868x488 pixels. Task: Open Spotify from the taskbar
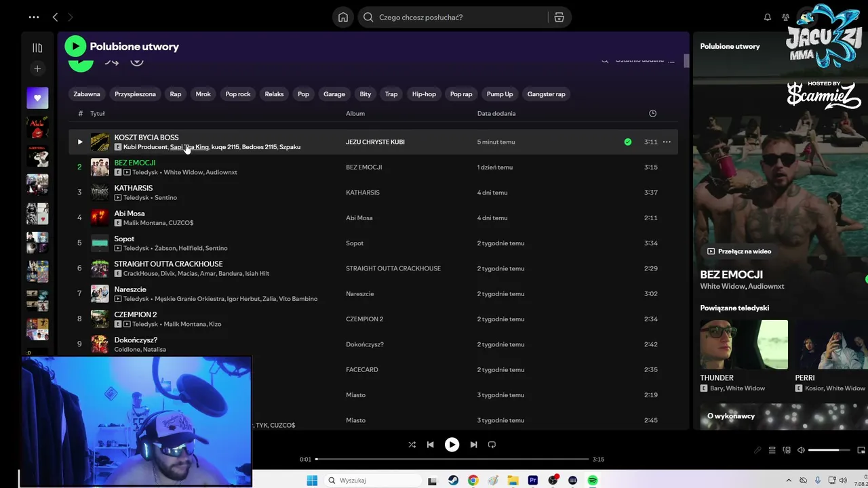click(593, 481)
